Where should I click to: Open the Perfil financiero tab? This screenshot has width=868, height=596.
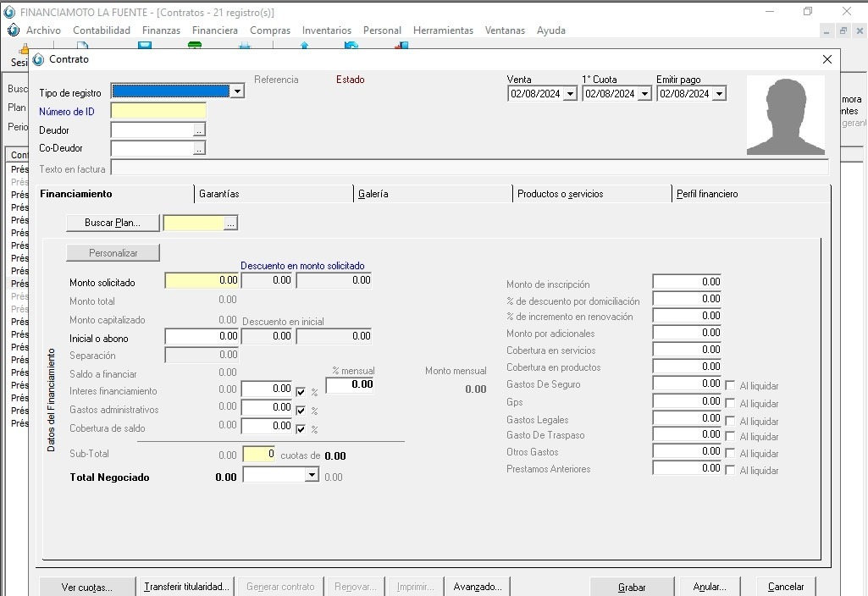pyautogui.click(x=707, y=194)
